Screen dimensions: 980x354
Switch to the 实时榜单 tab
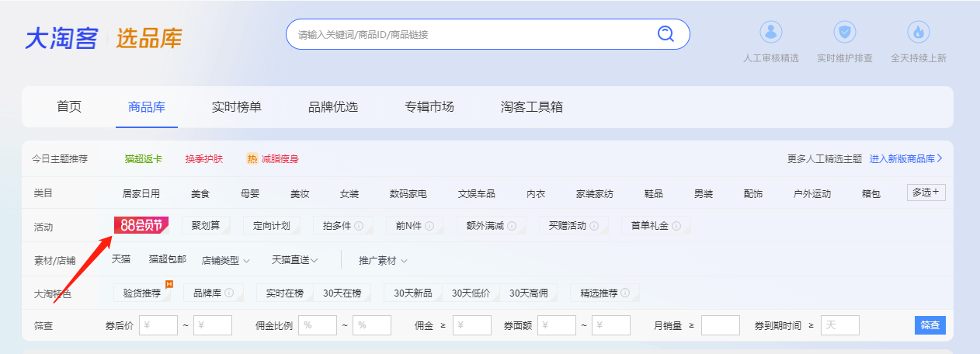(x=237, y=107)
